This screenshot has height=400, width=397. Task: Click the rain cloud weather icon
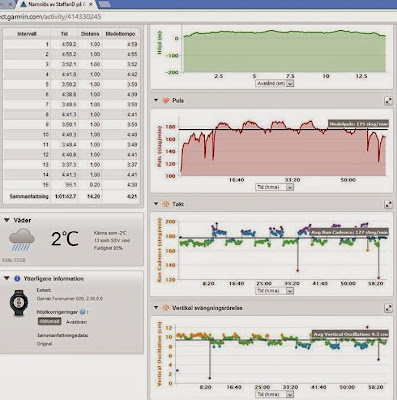pyautogui.click(x=21, y=240)
